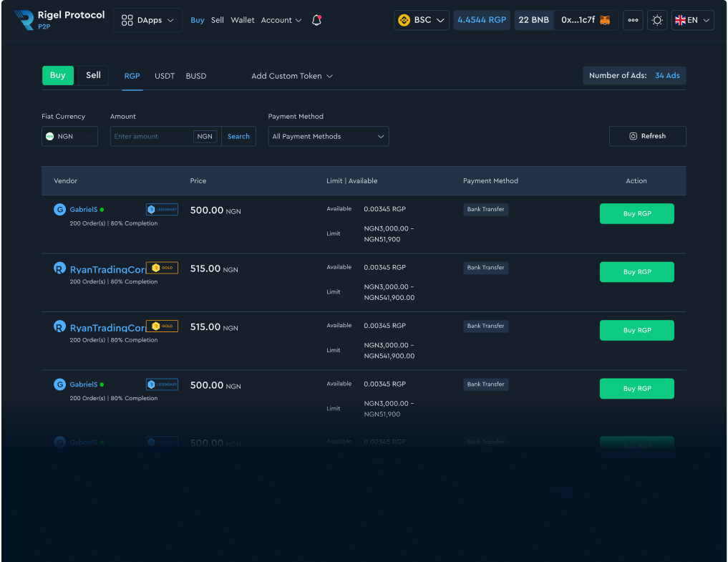The image size is (728, 562).
Task: Open the EN language dropdown
Action: (x=692, y=20)
